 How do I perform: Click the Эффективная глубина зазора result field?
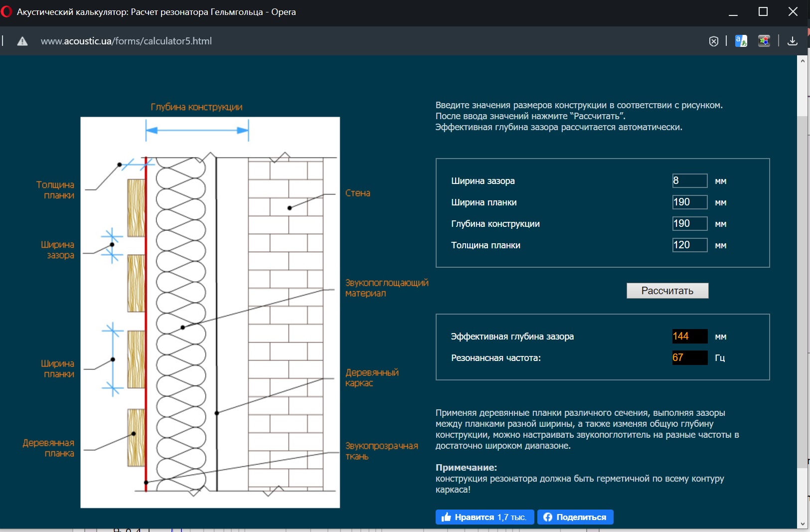tap(689, 336)
